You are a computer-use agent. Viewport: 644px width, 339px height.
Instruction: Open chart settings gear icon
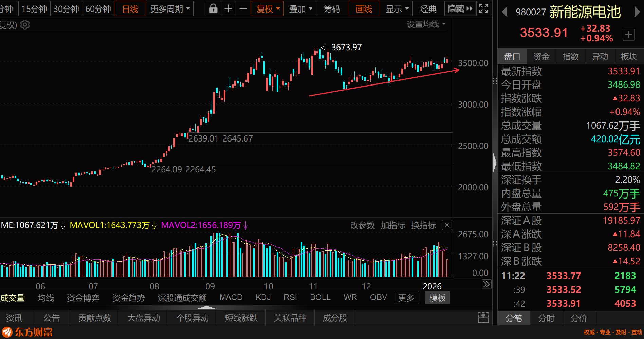(x=25, y=25)
